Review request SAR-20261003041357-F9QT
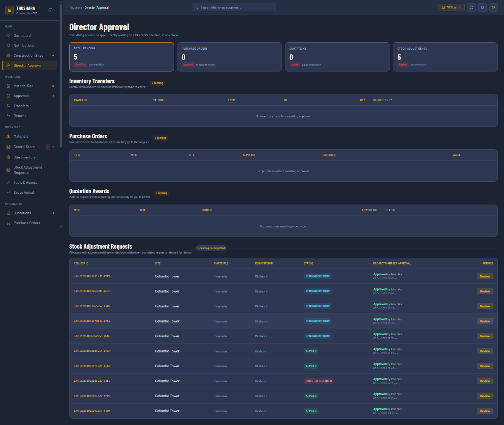Image resolution: width=504 pixels, height=425 pixels. [x=485, y=411]
